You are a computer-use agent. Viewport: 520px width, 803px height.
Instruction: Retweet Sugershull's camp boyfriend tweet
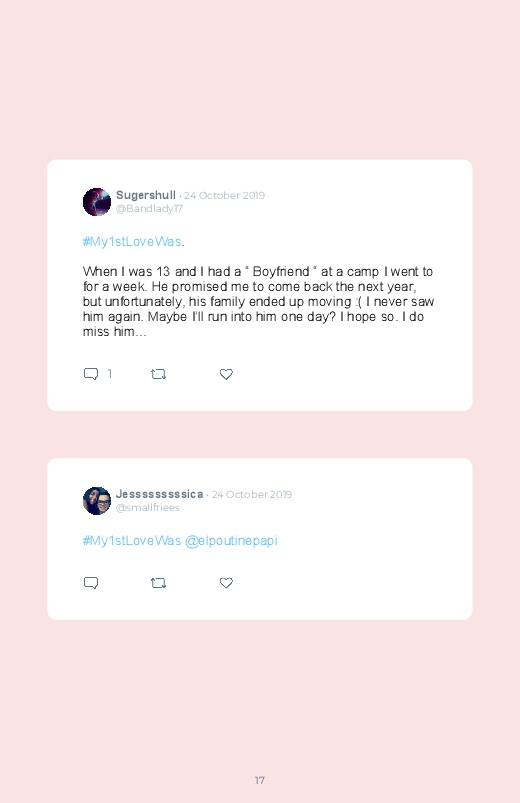158,374
